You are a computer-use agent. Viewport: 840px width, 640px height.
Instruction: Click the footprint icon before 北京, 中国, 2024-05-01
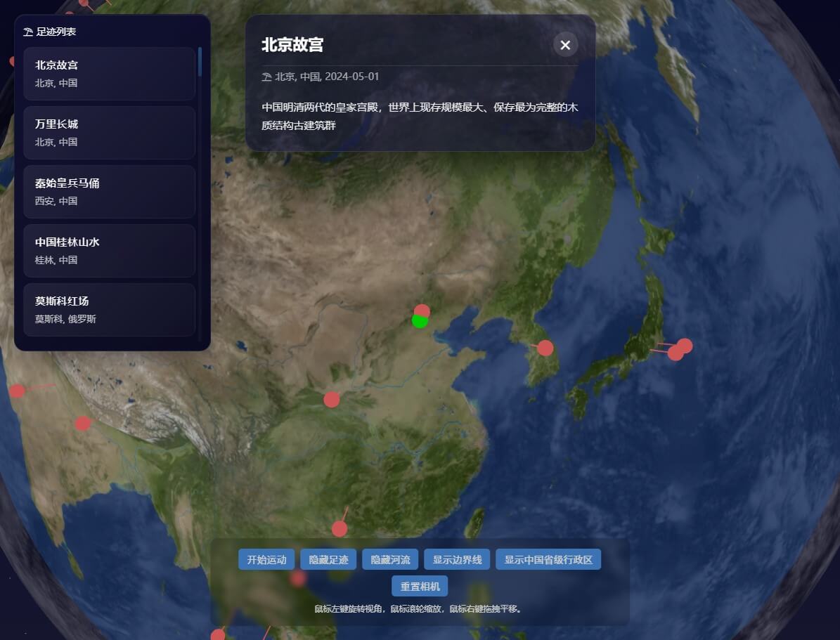click(266, 77)
